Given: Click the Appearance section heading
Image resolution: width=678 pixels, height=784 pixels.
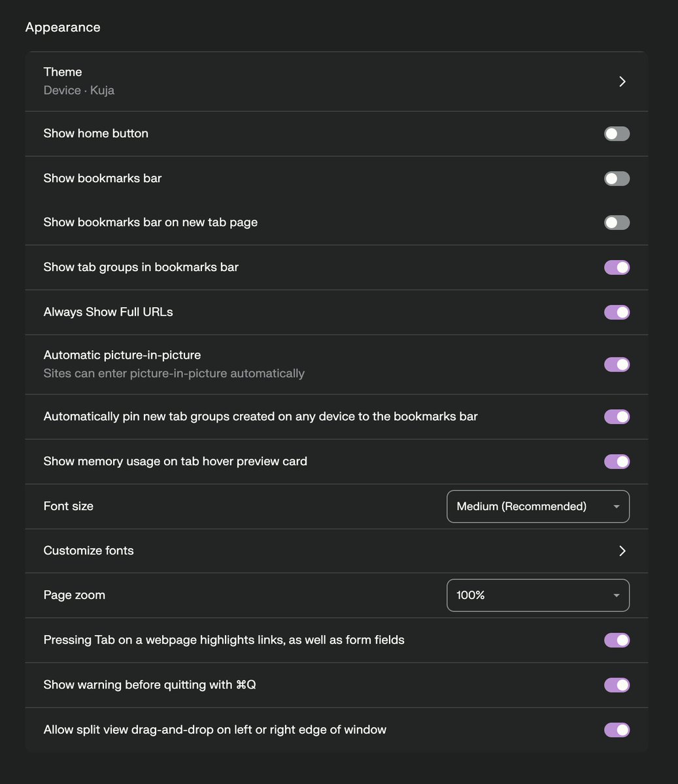Looking at the screenshot, I should (63, 27).
